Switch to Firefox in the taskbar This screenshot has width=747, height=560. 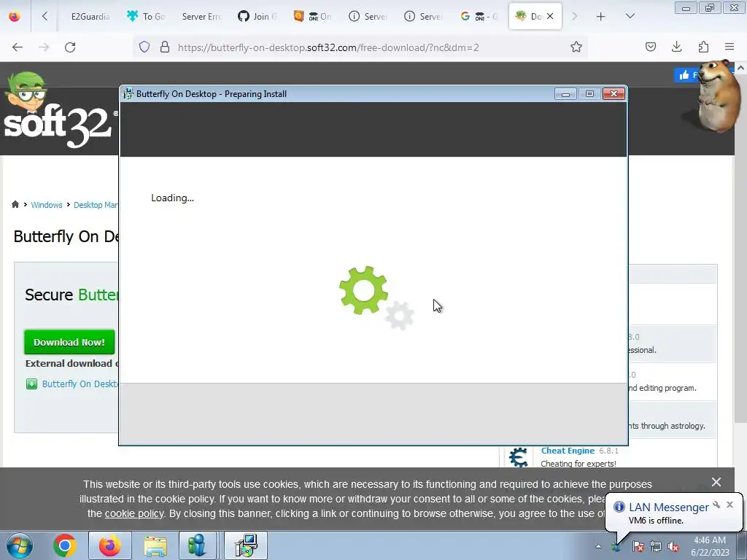pyautogui.click(x=110, y=545)
